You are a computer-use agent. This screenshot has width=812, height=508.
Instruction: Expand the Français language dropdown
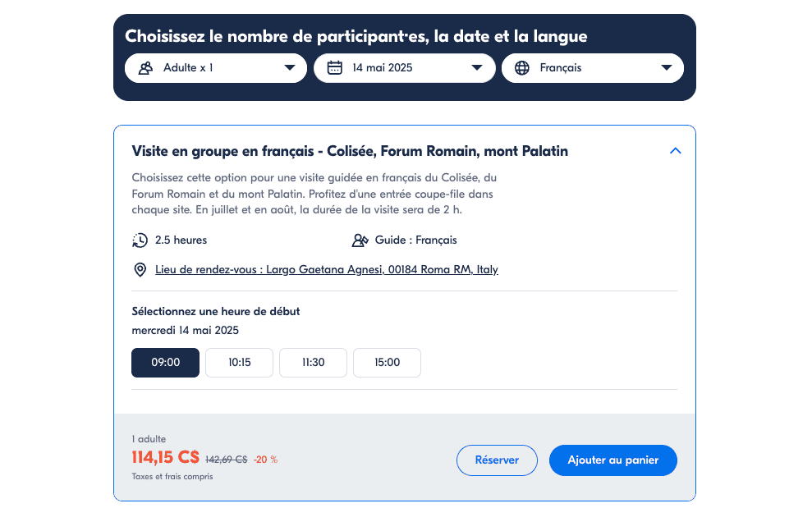pos(593,68)
